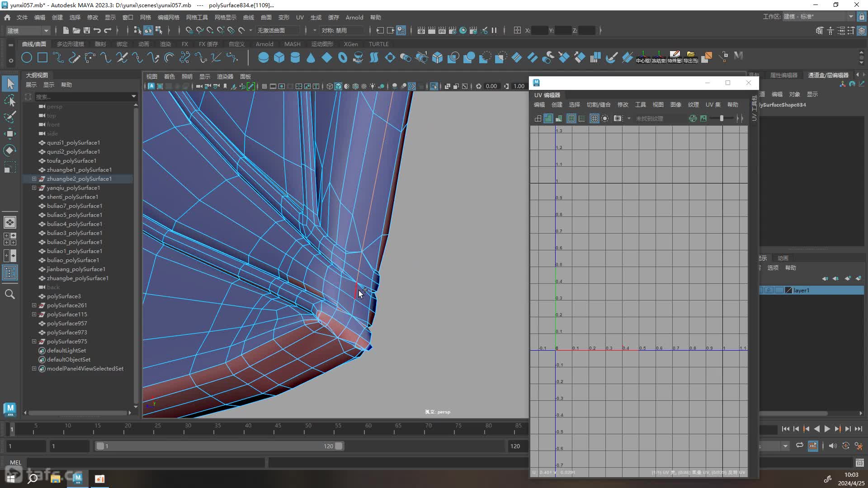The height and width of the screenshot is (488, 868).
Task: Create a NURBS torus from the shelf
Action: (342, 57)
